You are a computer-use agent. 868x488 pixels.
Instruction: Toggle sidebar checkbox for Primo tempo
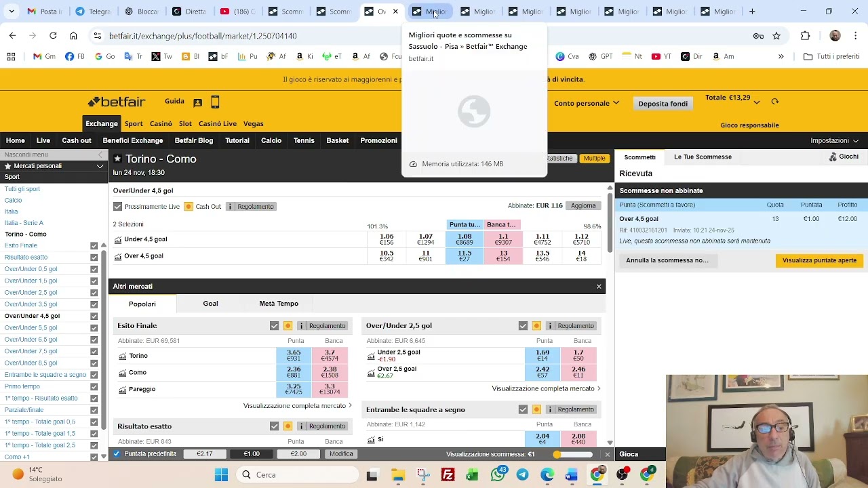pos(94,386)
